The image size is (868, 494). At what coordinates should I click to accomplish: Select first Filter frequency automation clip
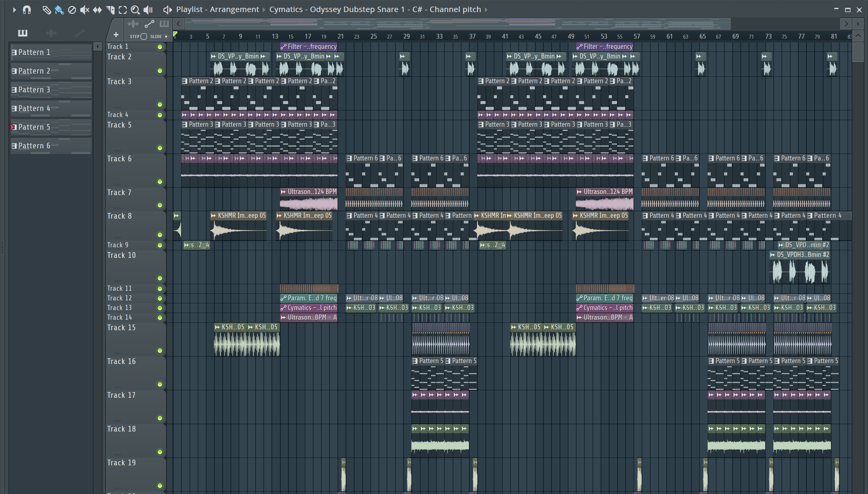coord(309,47)
